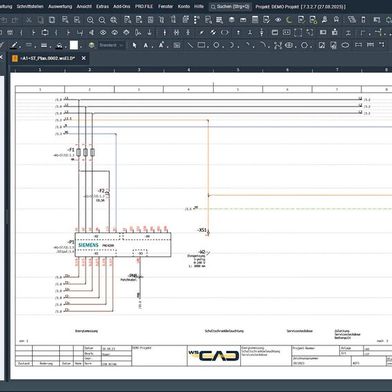Click the upward arrow icon in second toolbar row

[238, 32]
